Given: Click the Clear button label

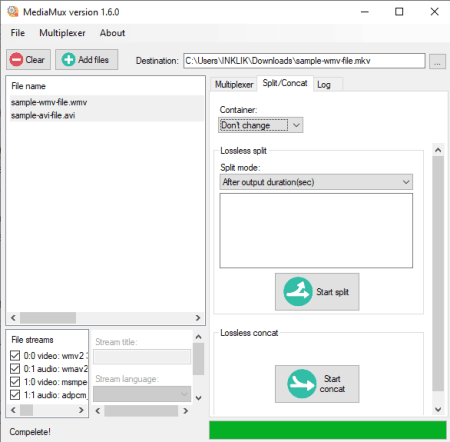Looking at the screenshot, I should pos(35,60).
